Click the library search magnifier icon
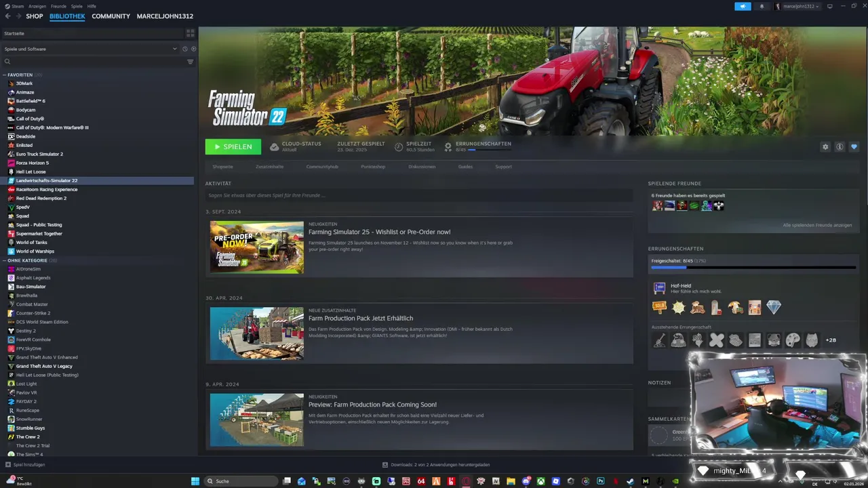868x488 pixels. point(7,62)
